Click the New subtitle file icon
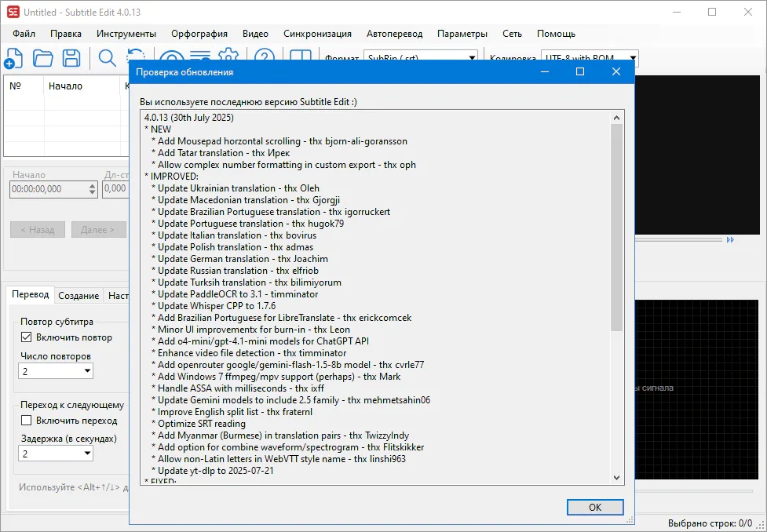This screenshot has width=767, height=532. (13, 58)
